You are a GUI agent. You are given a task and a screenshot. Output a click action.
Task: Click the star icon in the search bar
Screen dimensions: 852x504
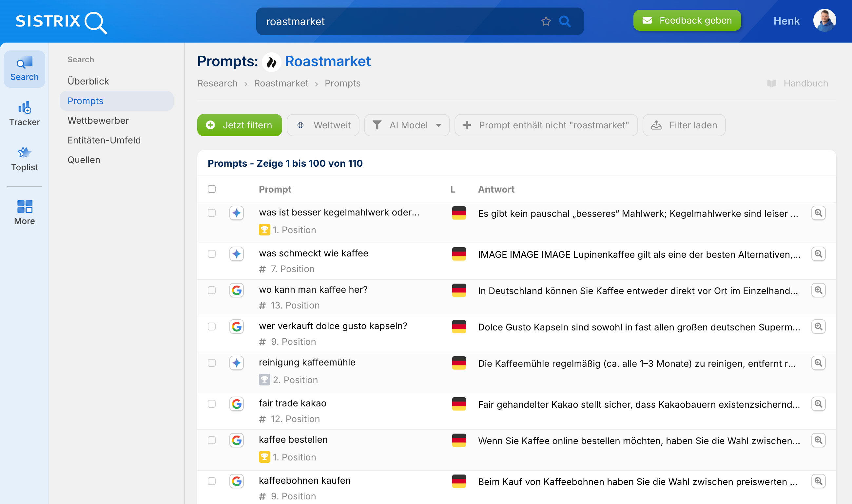pyautogui.click(x=546, y=21)
